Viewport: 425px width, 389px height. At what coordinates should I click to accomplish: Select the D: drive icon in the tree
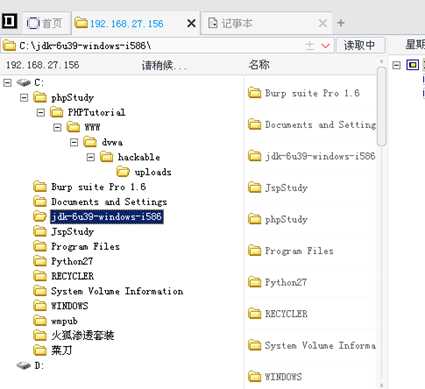click(24, 365)
